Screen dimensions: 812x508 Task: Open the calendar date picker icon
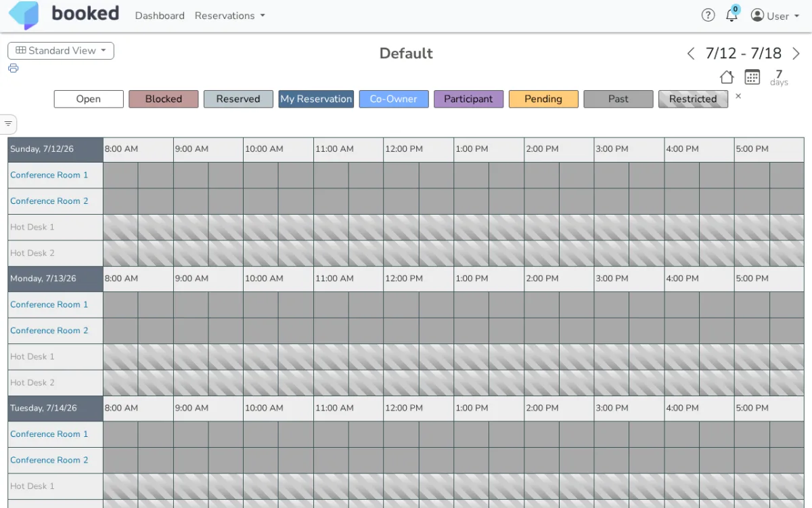[x=752, y=77]
